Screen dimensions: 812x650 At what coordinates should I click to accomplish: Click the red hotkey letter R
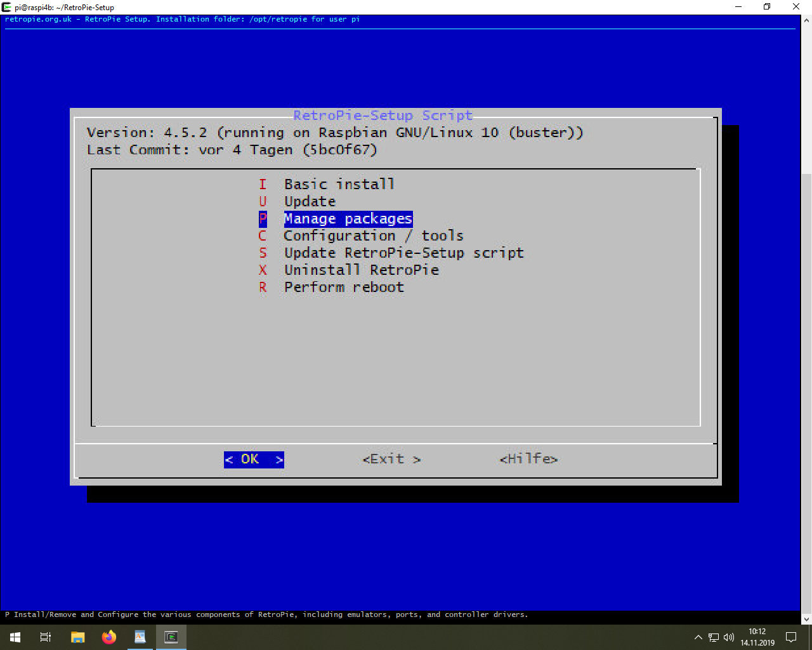pyautogui.click(x=263, y=287)
